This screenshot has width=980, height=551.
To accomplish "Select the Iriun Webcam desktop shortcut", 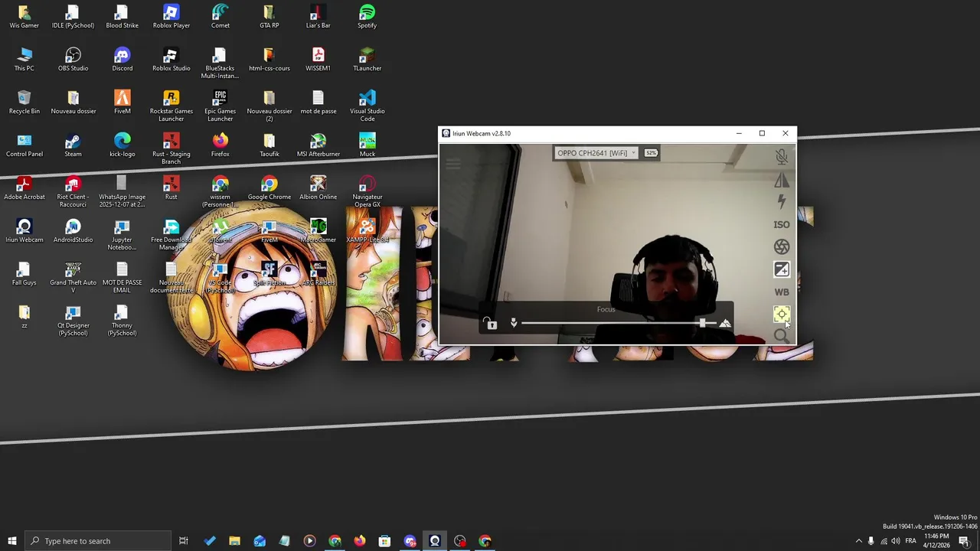I will coord(24,231).
